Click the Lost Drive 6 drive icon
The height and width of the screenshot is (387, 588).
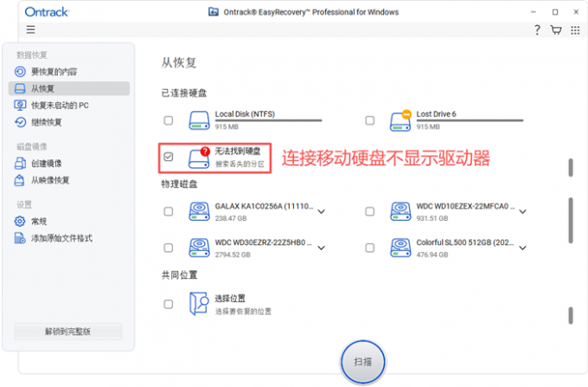400,120
